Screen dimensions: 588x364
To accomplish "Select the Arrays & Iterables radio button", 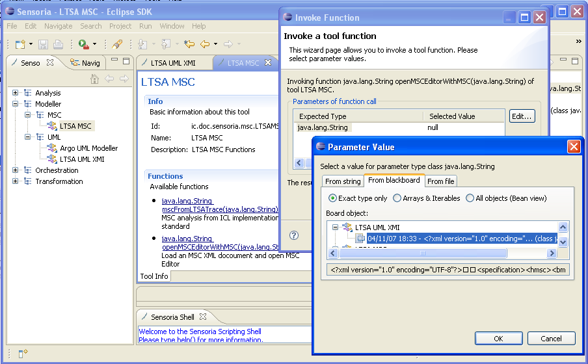I will [397, 198].
